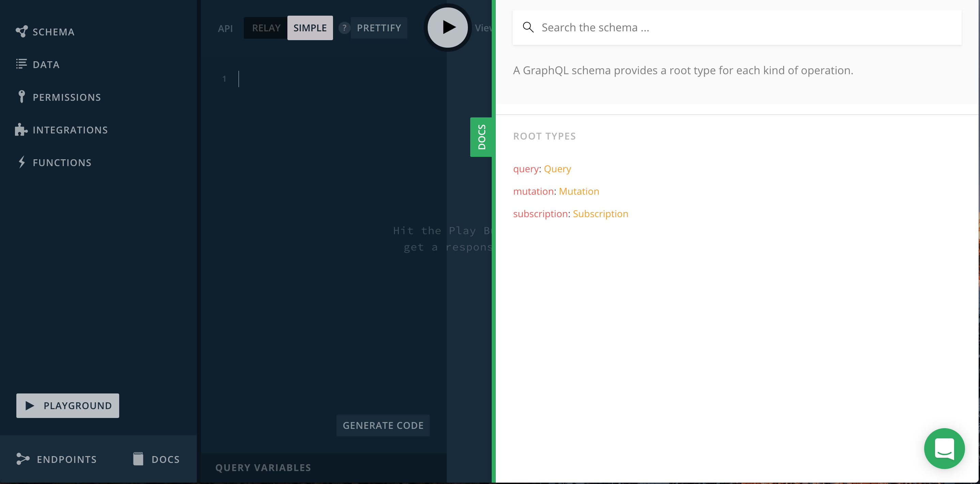
Task: Open Functions via the lightning icon
Action: pos(21,162)
